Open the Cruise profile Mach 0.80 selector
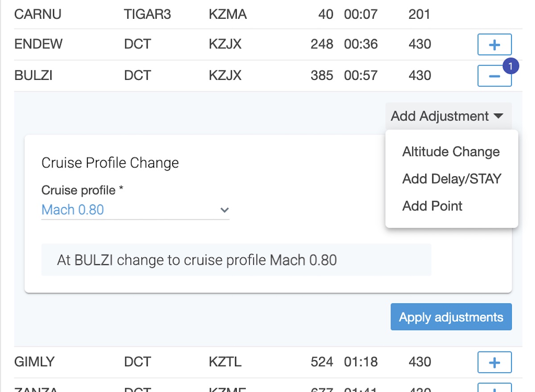The height and width of the screenshot is (392, 535). pyautogui.click(x=135, y=210)
